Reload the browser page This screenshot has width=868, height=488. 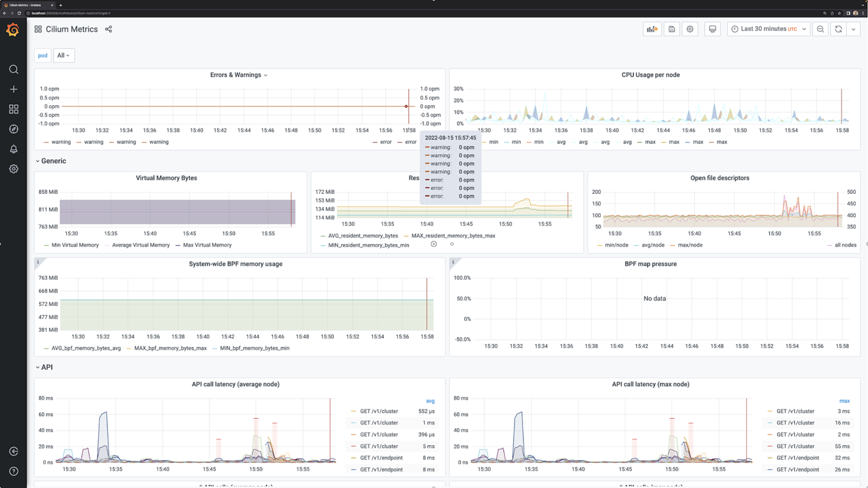pyautogui.click(x=19, y=13)
